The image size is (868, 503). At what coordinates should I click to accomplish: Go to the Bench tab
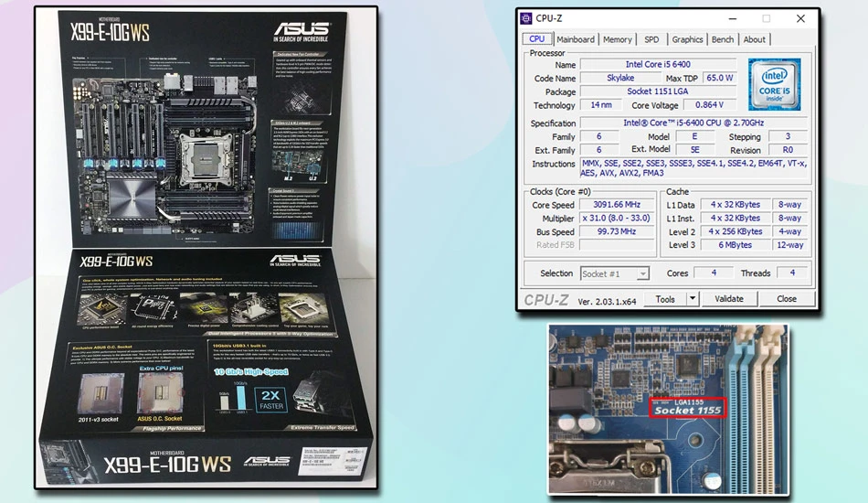[723, 39]
